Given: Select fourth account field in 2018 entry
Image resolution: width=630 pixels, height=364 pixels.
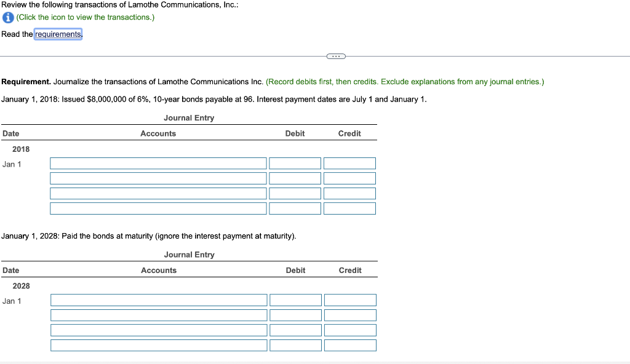Looking at the screenshot, I should 158,208.
